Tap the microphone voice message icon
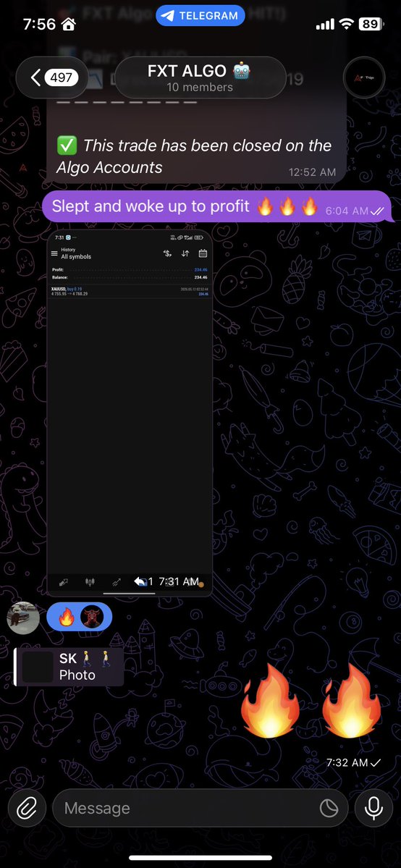The height and width of the screenshot is (868, 401). pos(374,808)
